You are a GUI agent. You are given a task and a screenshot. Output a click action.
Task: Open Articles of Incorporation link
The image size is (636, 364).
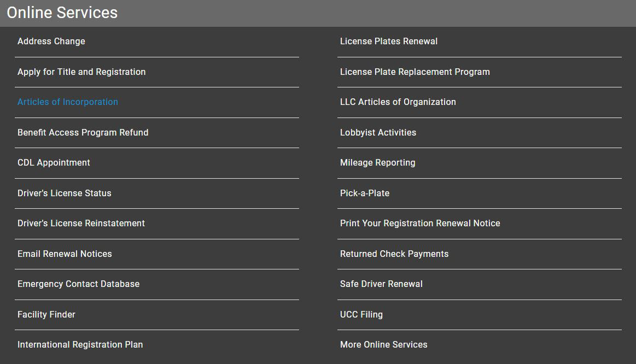tap(68, 102)
